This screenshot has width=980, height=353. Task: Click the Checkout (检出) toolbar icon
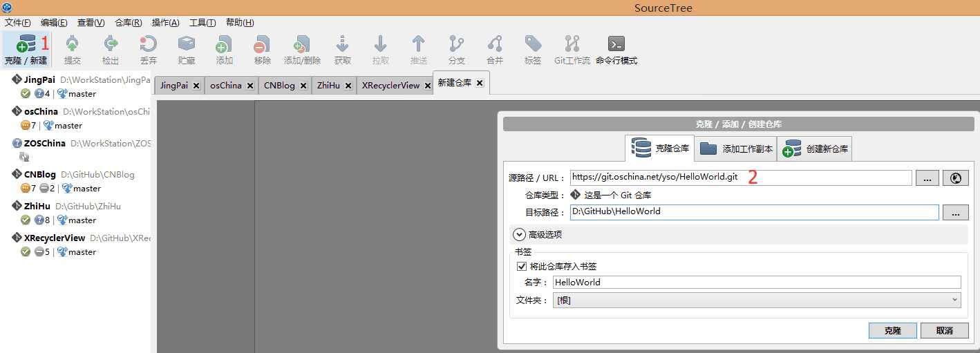click(111, 44)
